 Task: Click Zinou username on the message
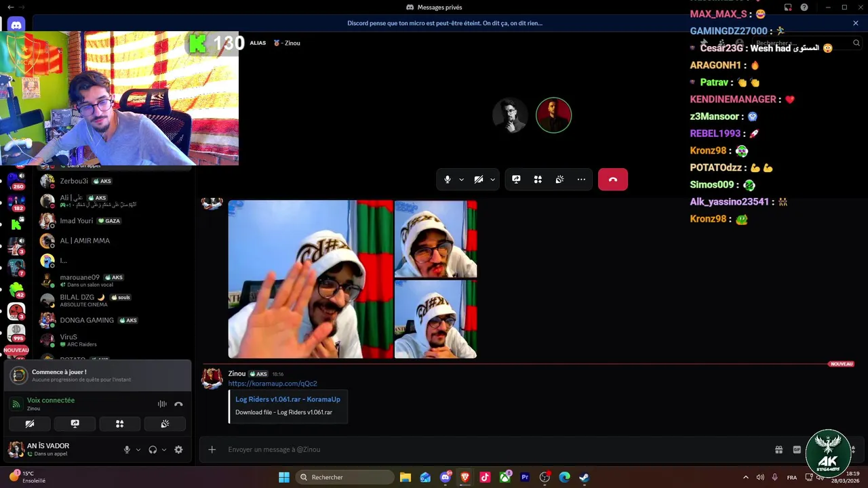point(237,373)
